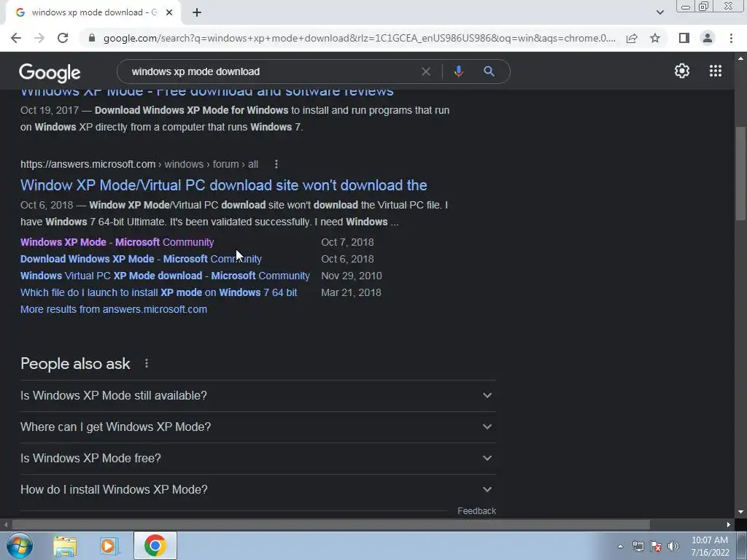Click the browser forward arrow
The height and width of the screenshot is (560, 747).
[x=39, y=38]
